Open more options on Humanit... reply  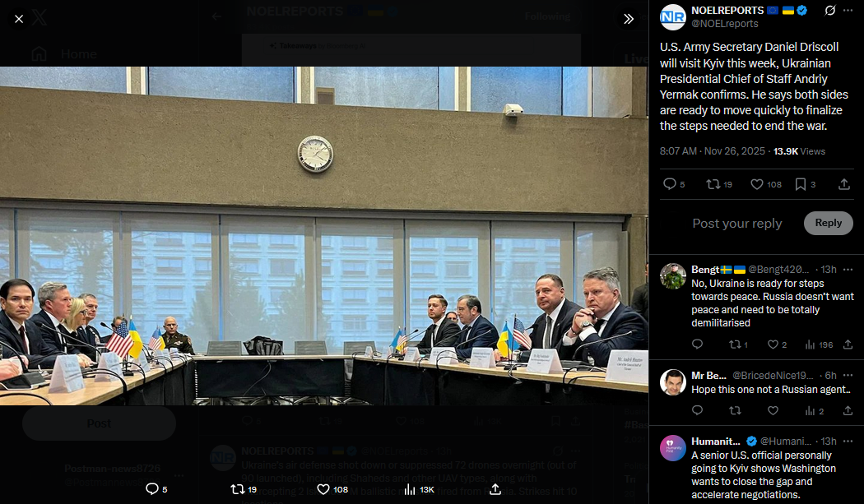[x=848, y=442]
